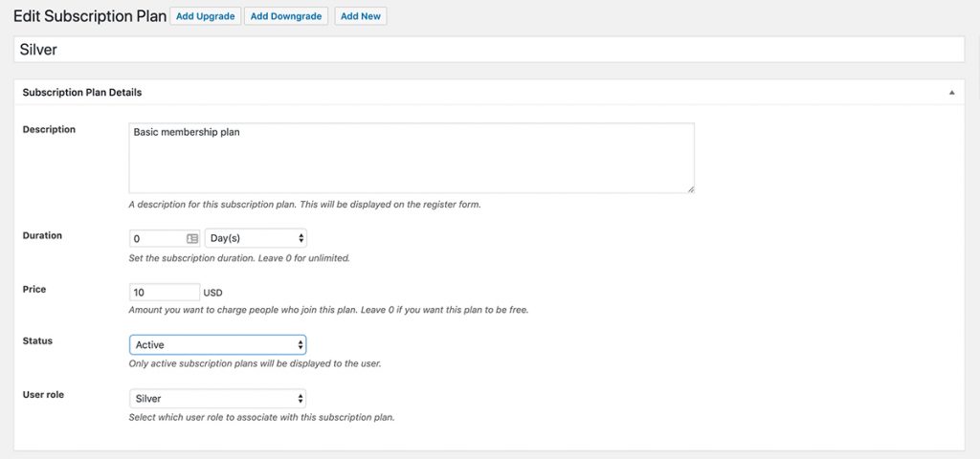This screenshot has height=459, width=980.
Task: Click the Add Upgrade button
Action: [x=203, y=16]
